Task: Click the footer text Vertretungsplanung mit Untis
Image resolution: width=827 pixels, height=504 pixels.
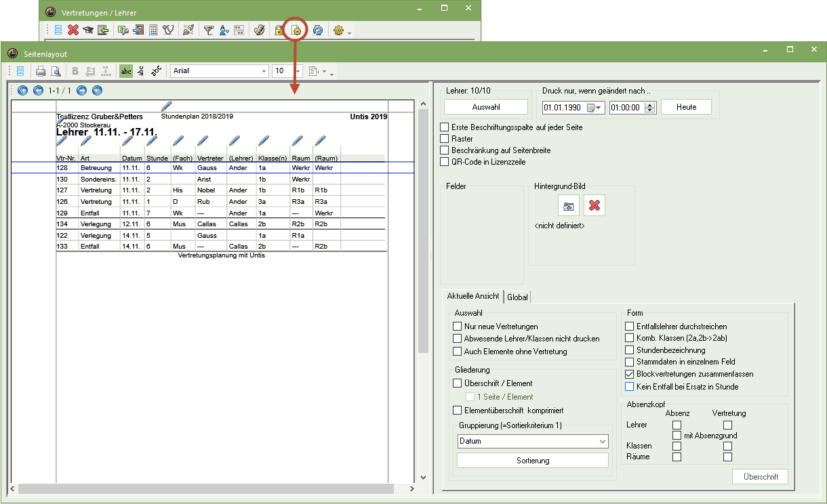Action: [222, 255]
